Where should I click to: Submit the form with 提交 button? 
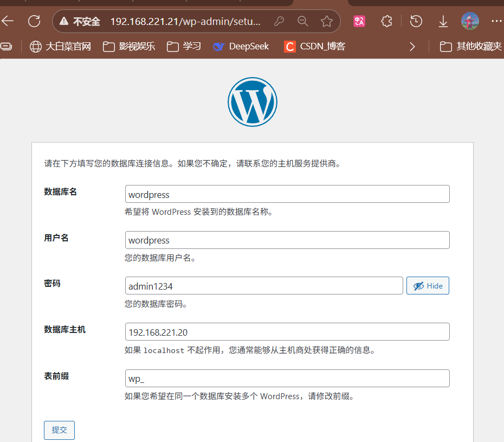[59, 430]
